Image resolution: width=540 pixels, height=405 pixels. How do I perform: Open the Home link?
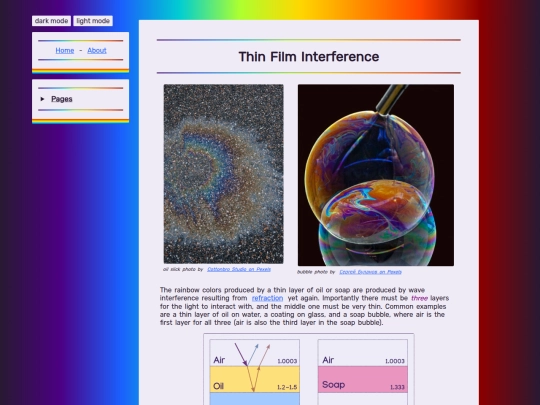pyautogui.click(x=65, y=50)
